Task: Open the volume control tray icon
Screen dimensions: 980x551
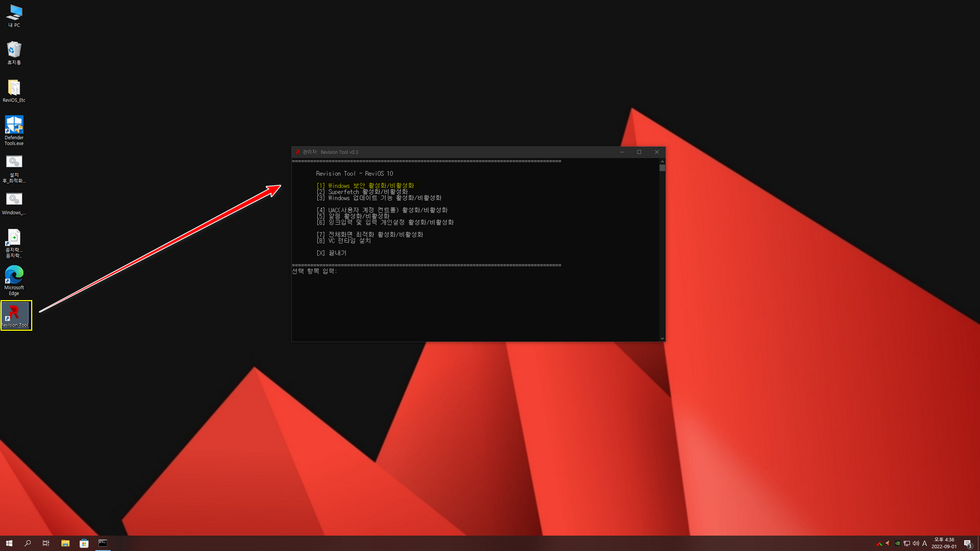Action: [916, 543]
